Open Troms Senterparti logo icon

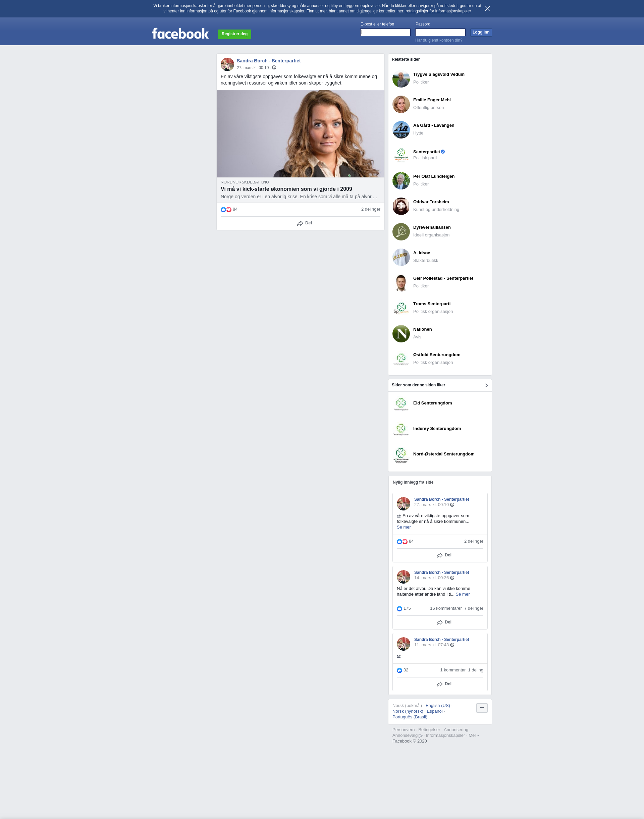[401, 308]
